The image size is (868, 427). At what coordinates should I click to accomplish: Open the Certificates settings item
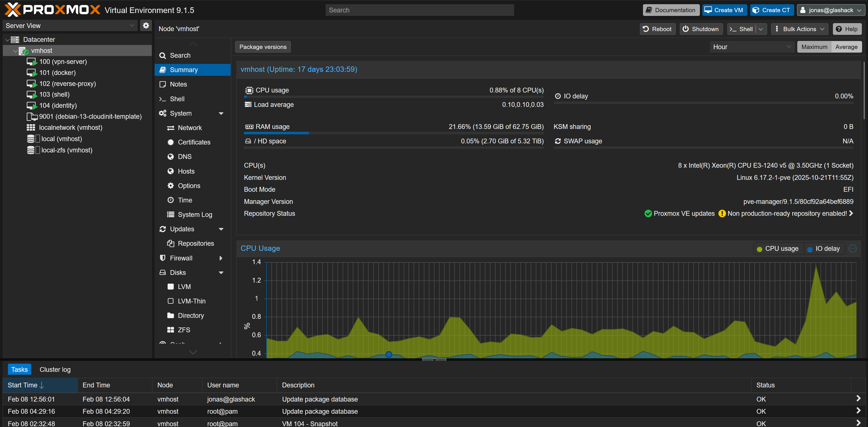[194, 142]
